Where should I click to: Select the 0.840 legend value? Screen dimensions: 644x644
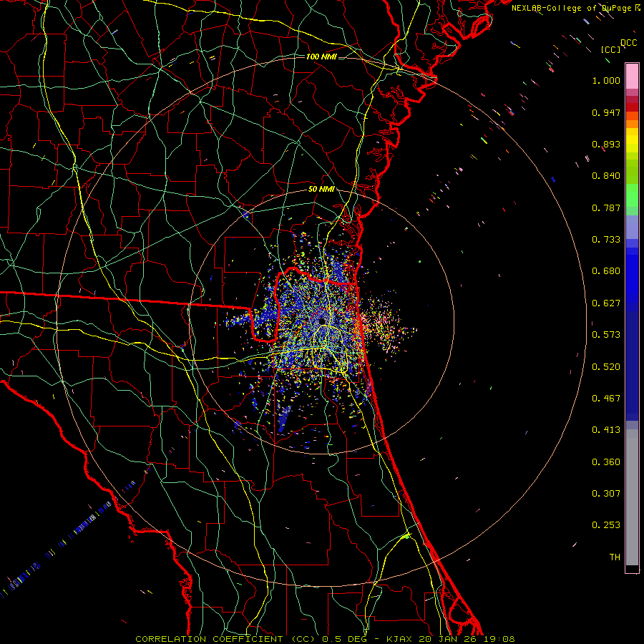tap(606, 176)
